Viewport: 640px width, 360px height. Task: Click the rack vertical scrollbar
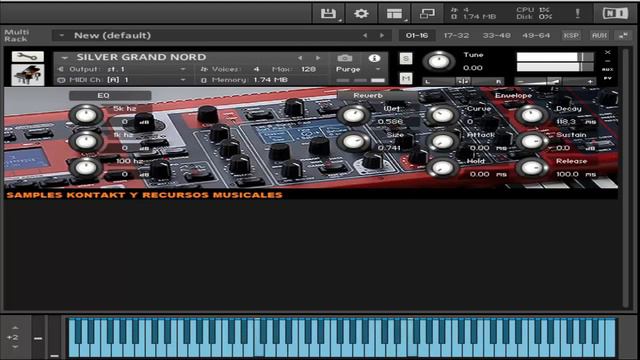[625, 178]
